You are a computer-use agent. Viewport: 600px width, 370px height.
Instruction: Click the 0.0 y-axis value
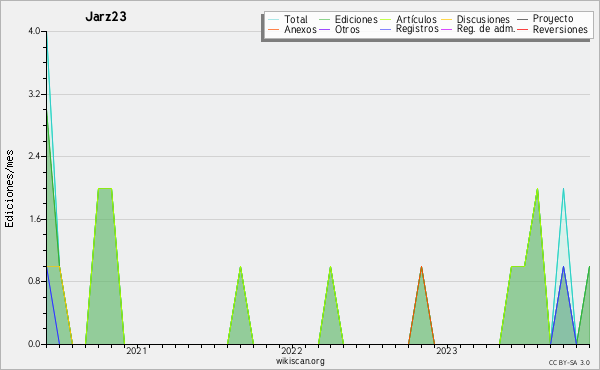[x=34, y=344]
